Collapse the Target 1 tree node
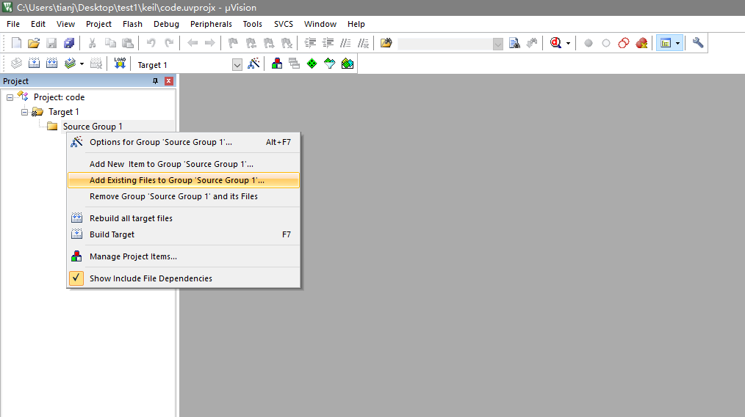The image size is (746, 419). (x=25, y=112)
